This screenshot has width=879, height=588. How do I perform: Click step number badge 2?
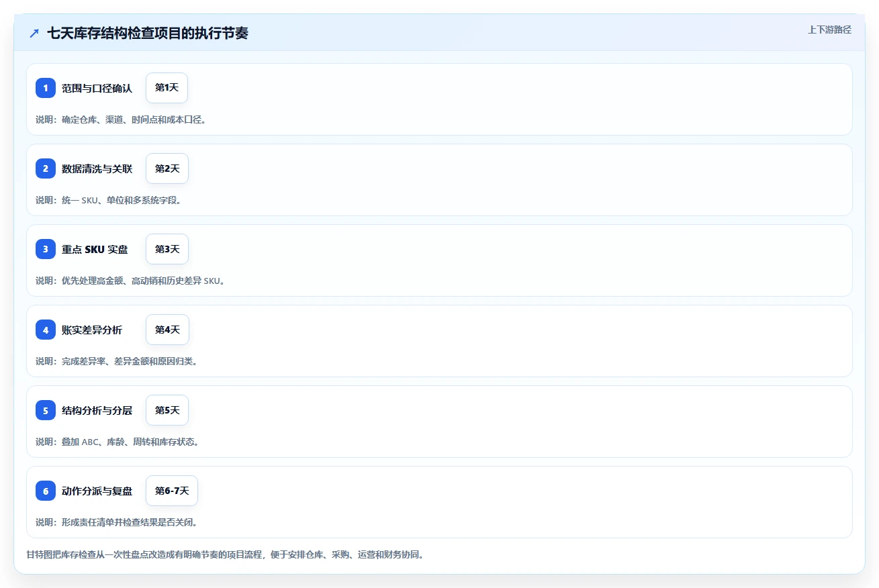tap(46, 168)
